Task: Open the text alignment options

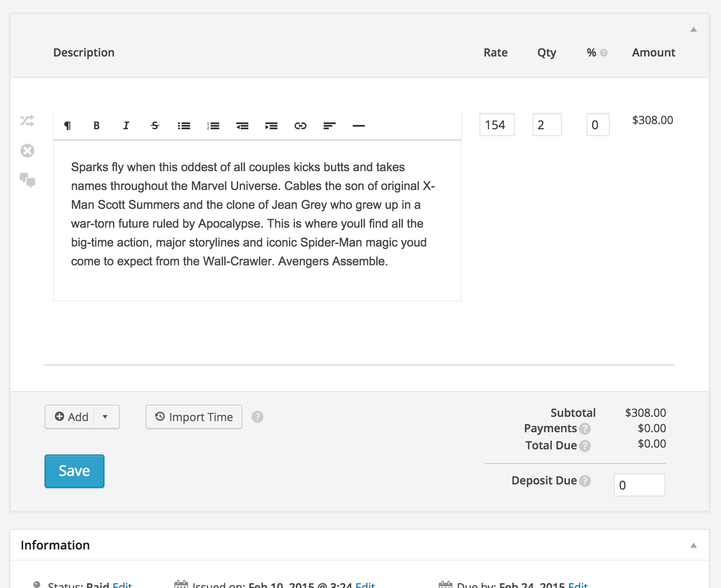Action: [329, 125]
